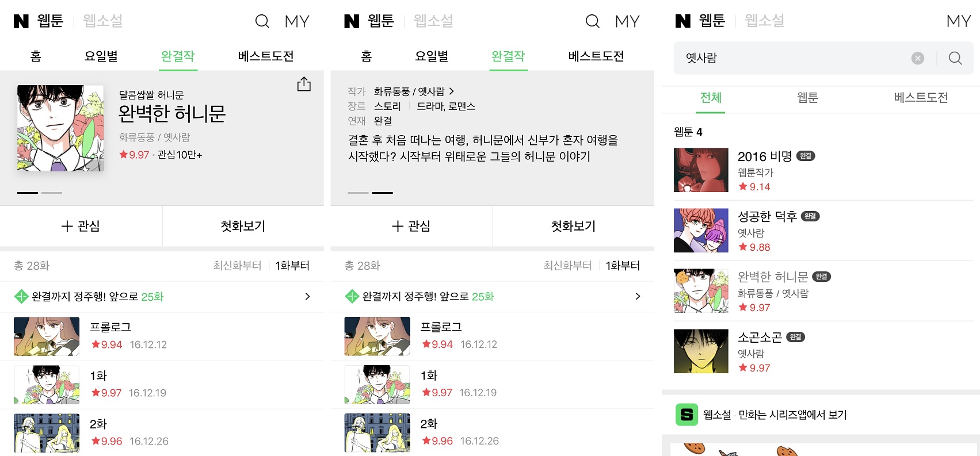Submit search using magnifier beside search field
Image resolution: width=980 pixels, height=456 pixels.
pyautogui.click(x=955, y=58)
